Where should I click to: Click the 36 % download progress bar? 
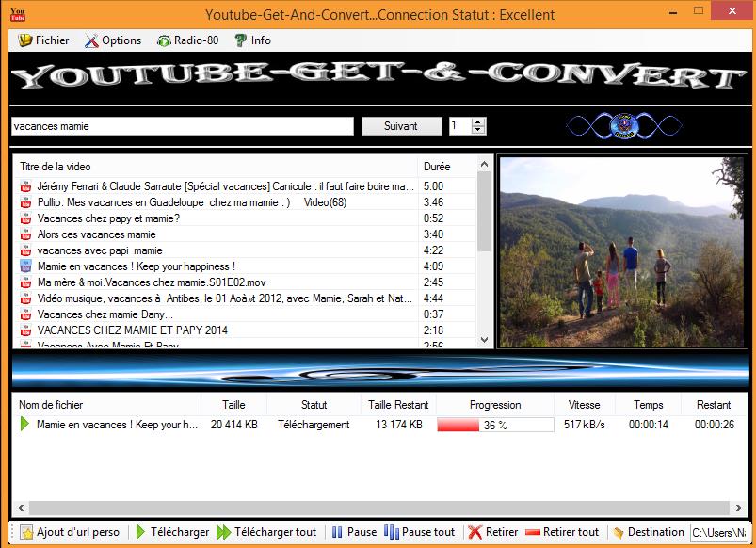click(495, 425)
